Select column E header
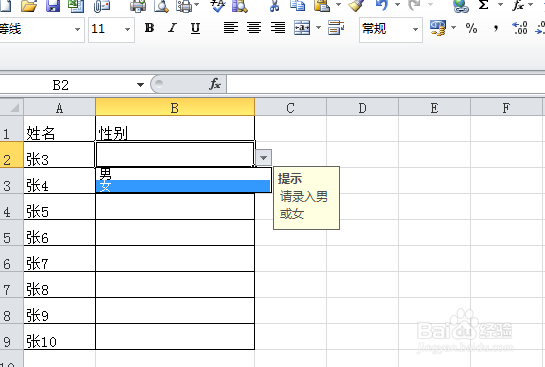Image resolution: width=545 pixels, height=367 pixels. click(x=434, y=108)
